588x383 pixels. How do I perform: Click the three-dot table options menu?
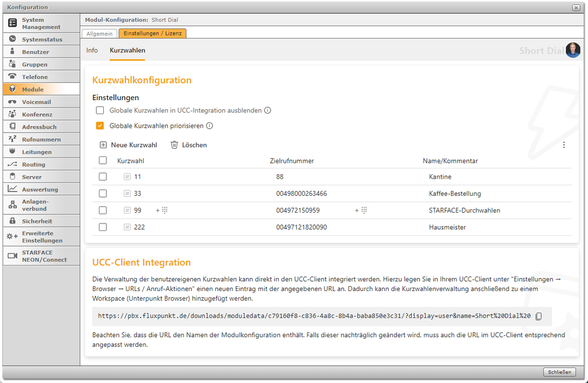click(x=564, y=145)
